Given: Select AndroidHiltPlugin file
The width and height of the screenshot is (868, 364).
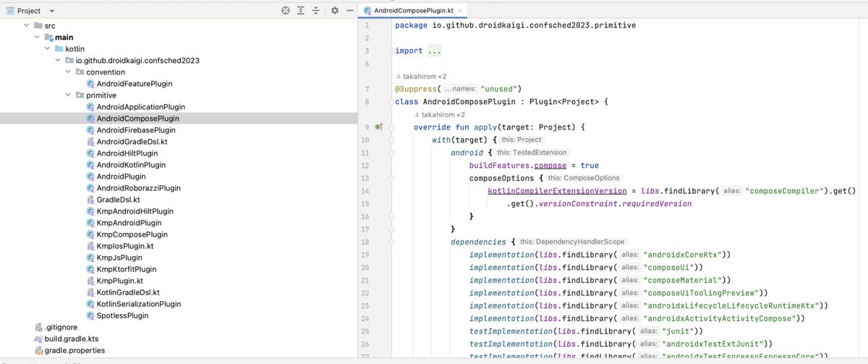Looking at the screenshot, I should point(122,153).
